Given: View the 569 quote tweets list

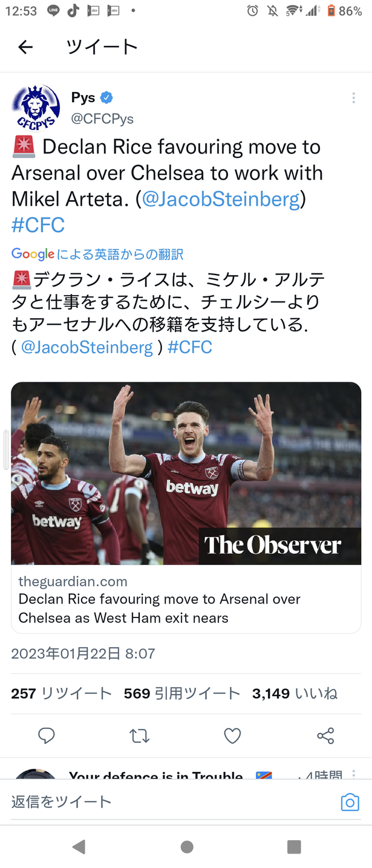Looking at the screenshot, I should point(181,693).
